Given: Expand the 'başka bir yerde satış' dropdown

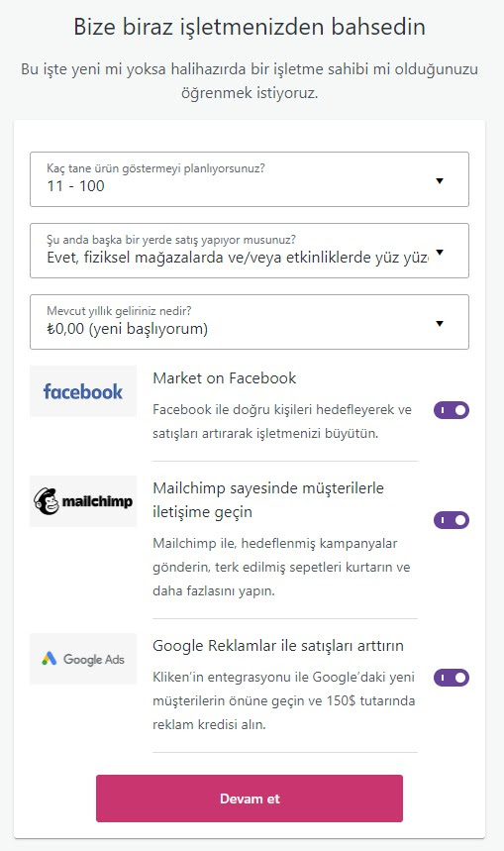Looking at the screenshot, I should (x=250, y=251).
